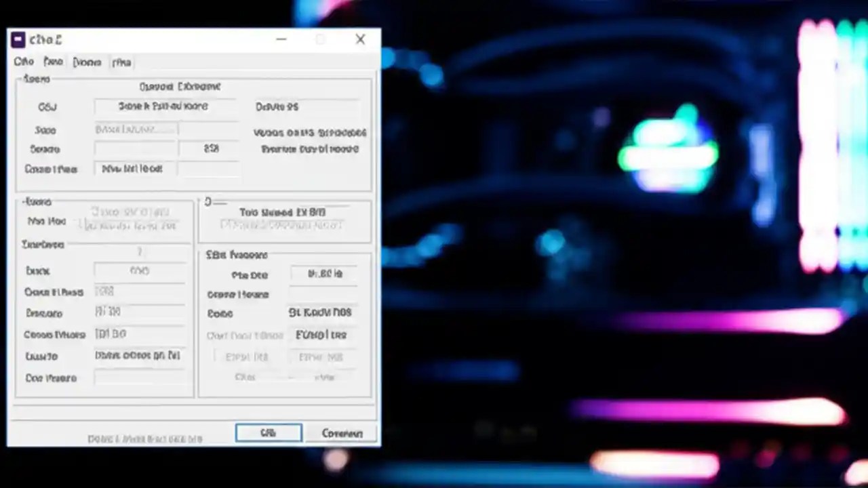Select the field showing the value 258
This screenshot has width=868, height=488.
[210, 149]
